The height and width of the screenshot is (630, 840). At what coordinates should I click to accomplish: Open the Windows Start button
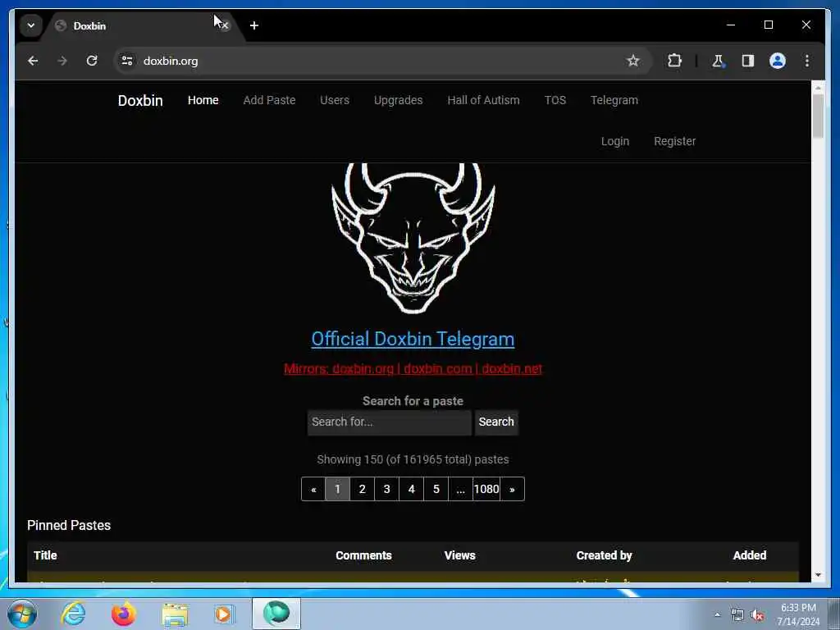pyautogui.click(x=22, y=614)
